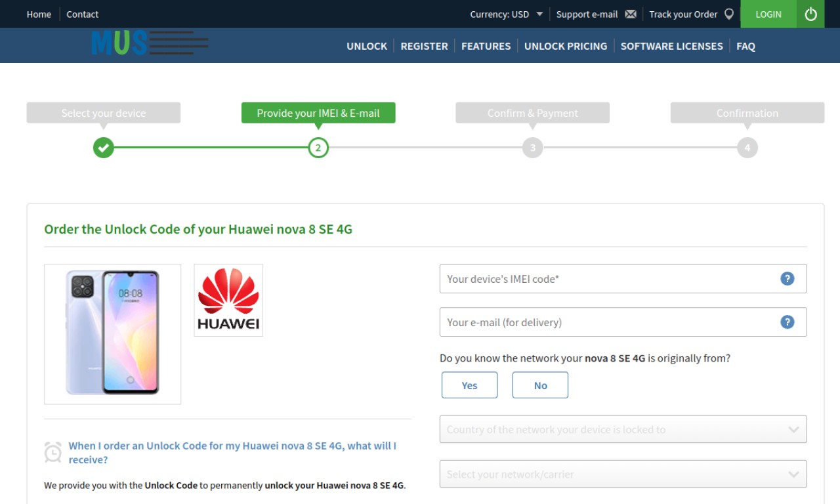Go to the Contact link
840x504 pixels.
pyautogui.click(x=82, y=14)
